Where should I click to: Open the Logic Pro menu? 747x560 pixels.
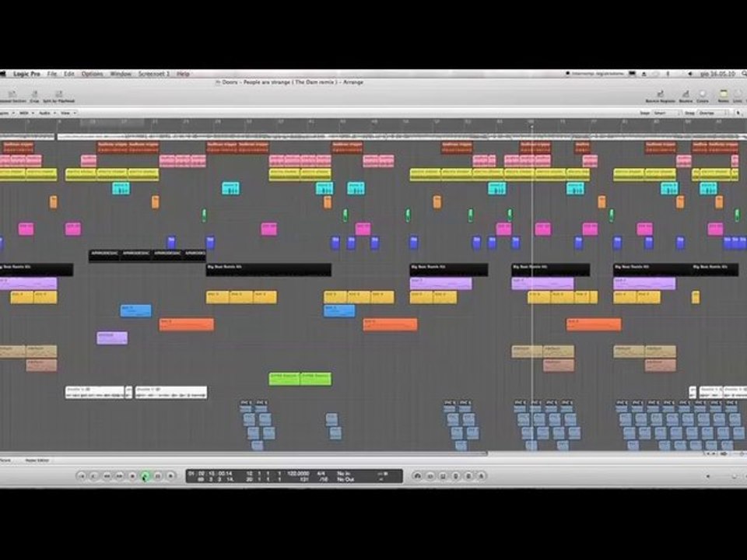click(26, 74)
